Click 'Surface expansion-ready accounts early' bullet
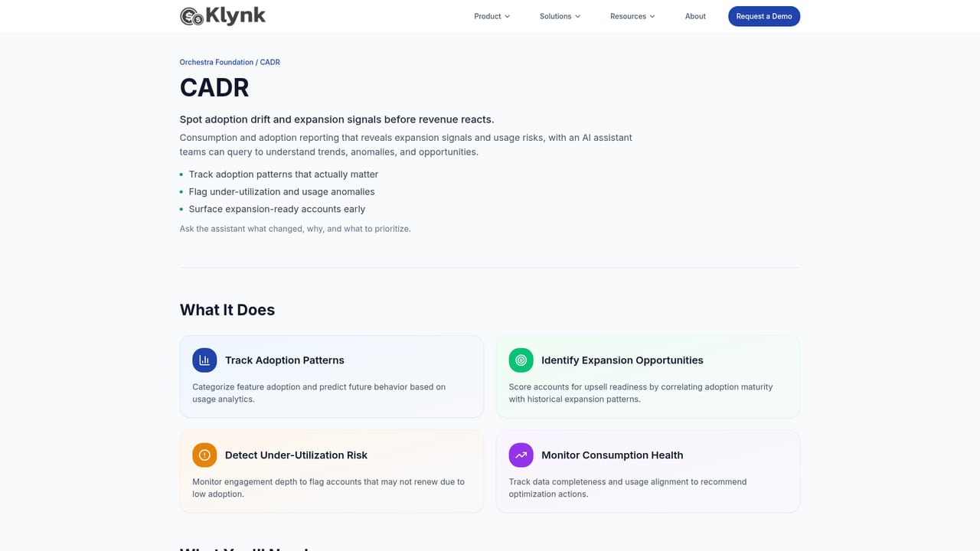Image resolution: width=980 pixels, height=551 pixels. click(x=277, y=209)
